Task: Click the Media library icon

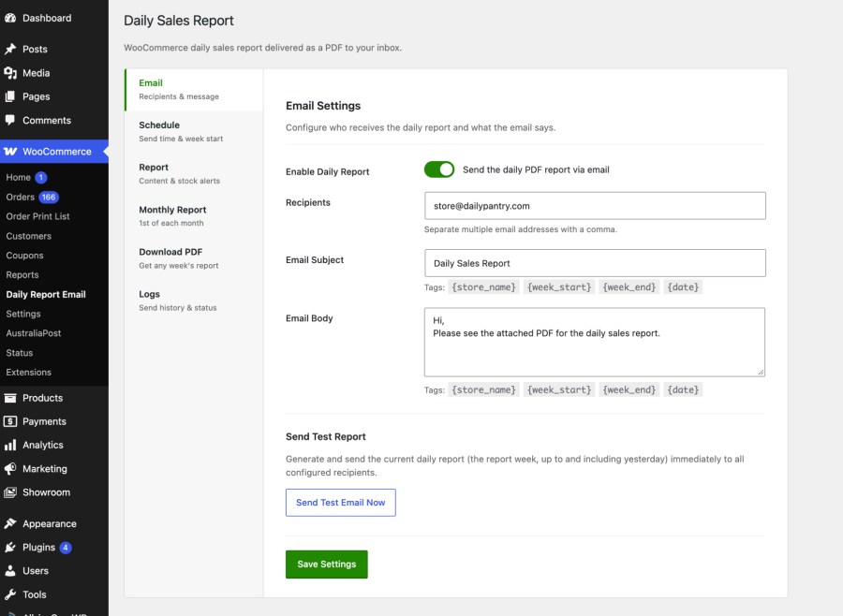Action: click(x=10, y=73)
